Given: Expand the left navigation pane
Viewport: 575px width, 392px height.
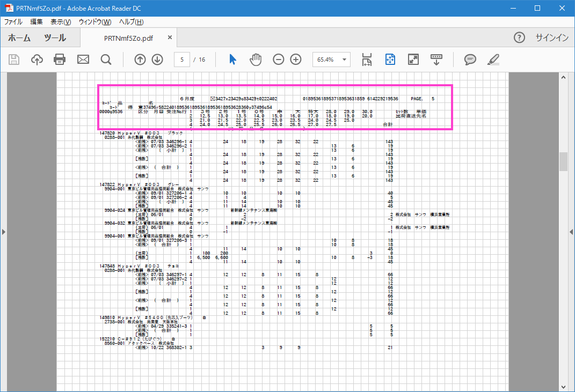Looking at the screenshot, I should [x=4, y=232].
